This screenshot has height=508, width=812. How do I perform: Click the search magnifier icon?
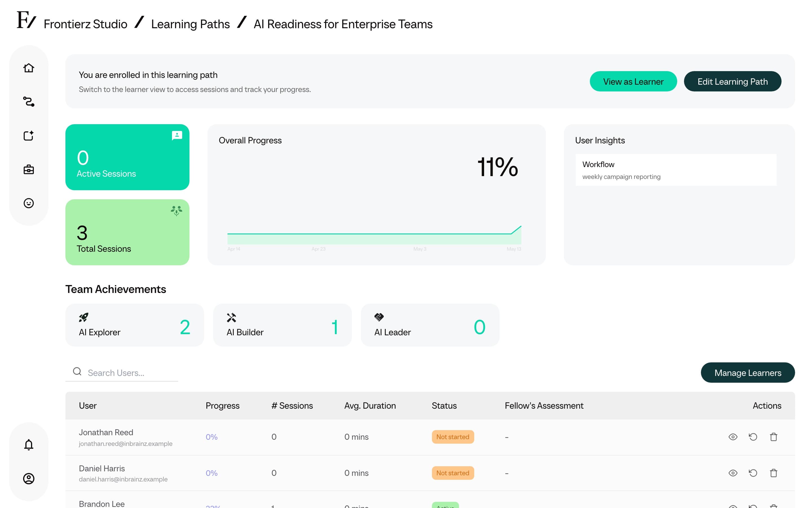tap(77, 371)
